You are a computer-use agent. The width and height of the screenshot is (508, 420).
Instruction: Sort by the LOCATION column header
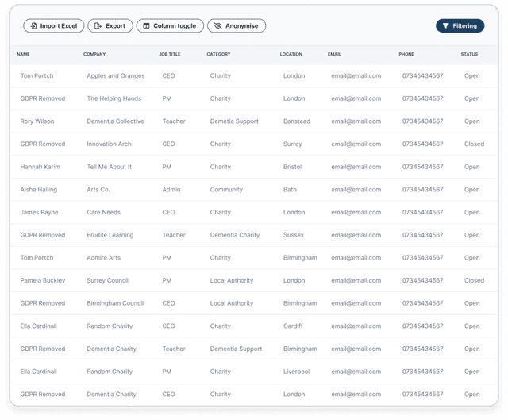pos(291,54)
